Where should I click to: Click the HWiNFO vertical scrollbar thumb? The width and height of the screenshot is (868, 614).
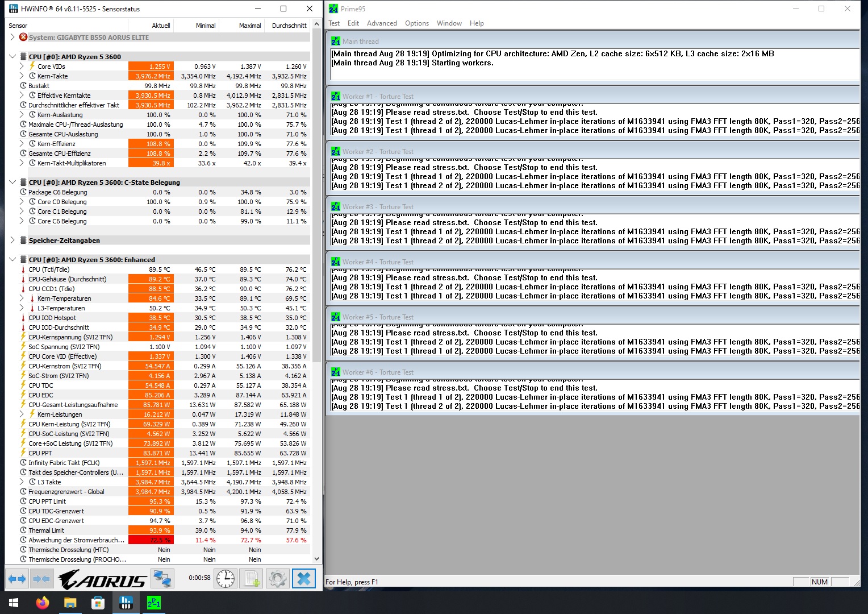(x=316, y=197)
